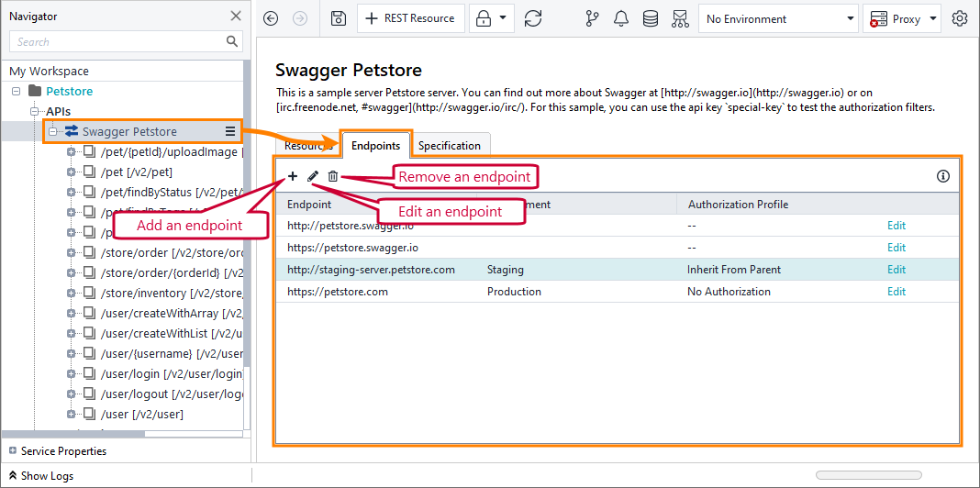Click the plus add endpoint icon
The image size is (980, 488).
tap(293, 176)
